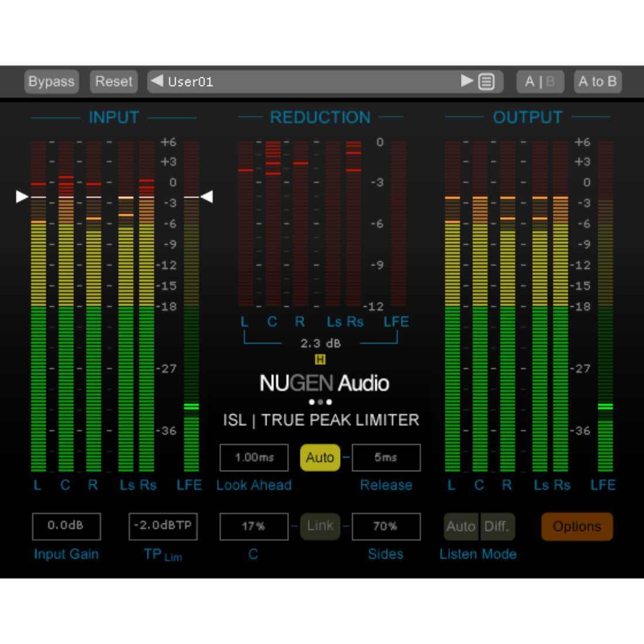This screenshot has height=644, width=644.
Task: Click the ISL | TRUE PEAK LIMITER title
Action: (x=321, y=420)
